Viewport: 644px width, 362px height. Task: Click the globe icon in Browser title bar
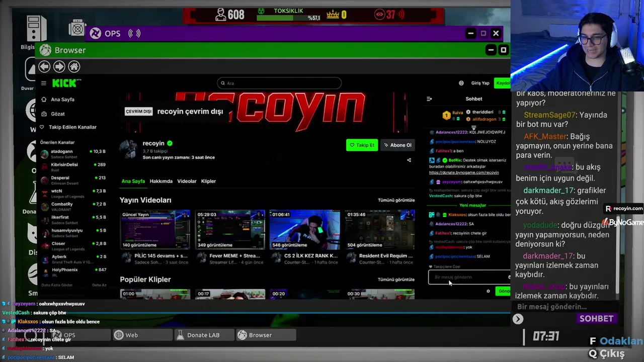45,50
